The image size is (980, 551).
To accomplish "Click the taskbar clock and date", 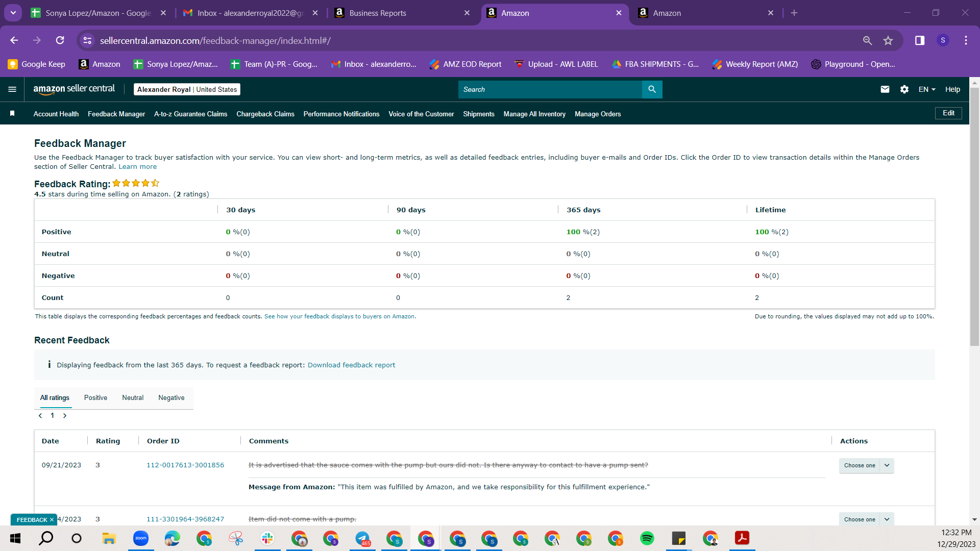I will [x=956, y=538].
